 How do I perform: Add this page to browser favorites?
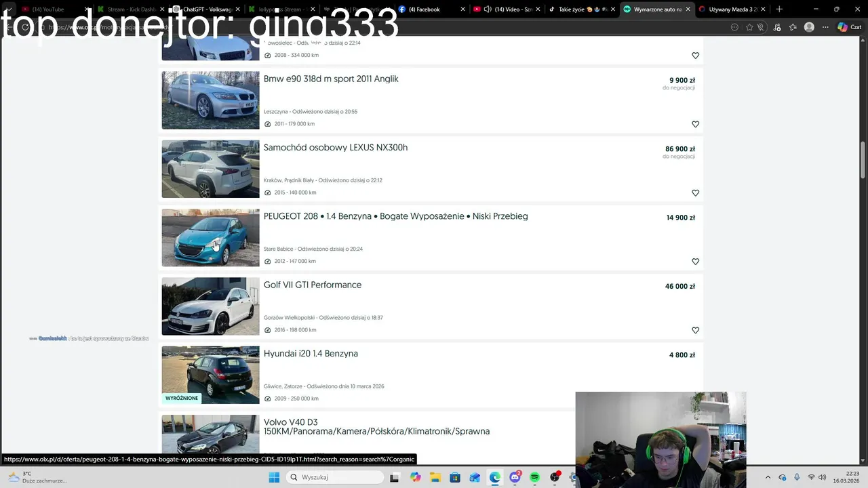pyautogui.click(x=749, y=27)
